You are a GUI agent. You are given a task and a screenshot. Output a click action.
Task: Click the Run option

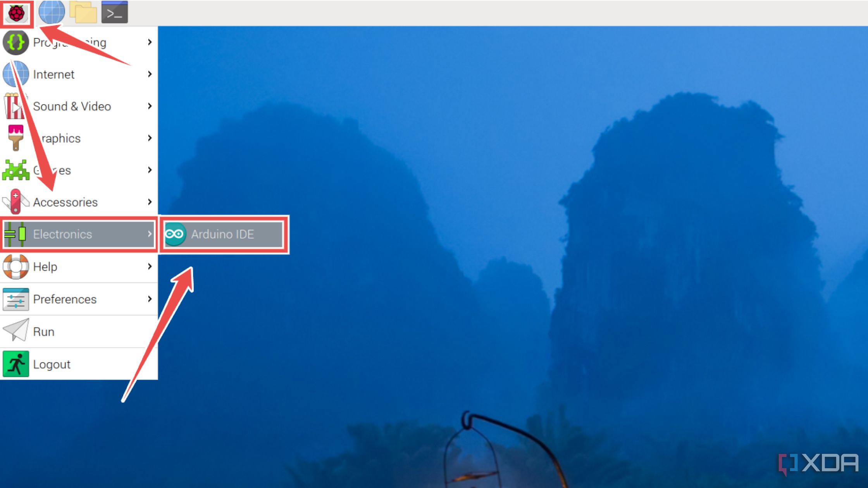[x=43, y=331]
